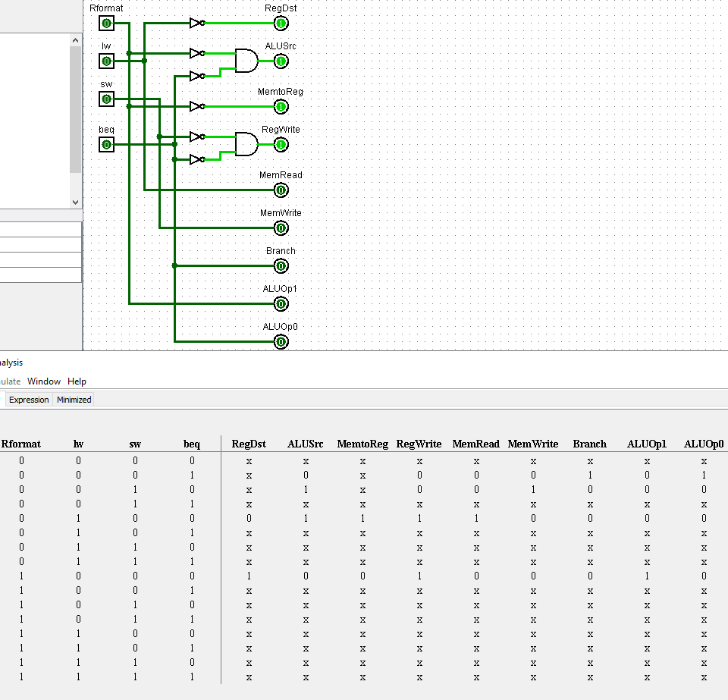Switch to the Expression tab
Viewport: 728px width, 700px height.
click(28, 399)
